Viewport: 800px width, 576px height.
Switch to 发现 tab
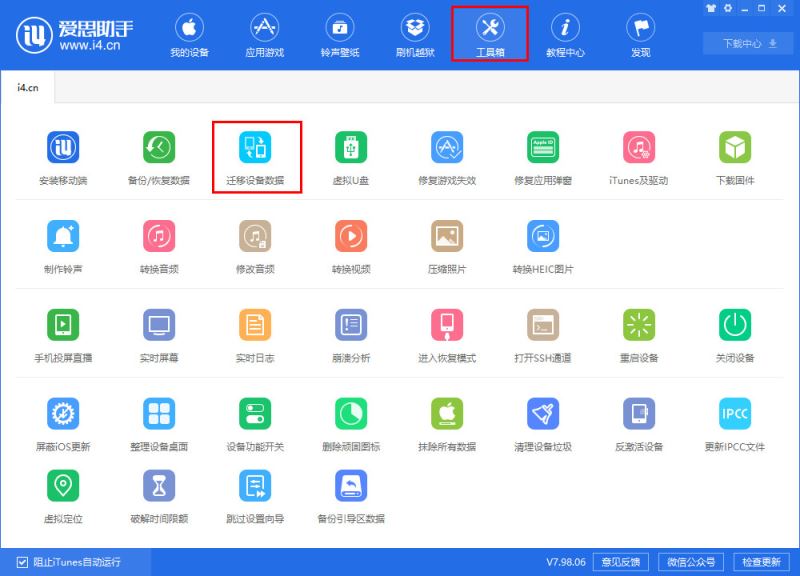tap(640, 35)
